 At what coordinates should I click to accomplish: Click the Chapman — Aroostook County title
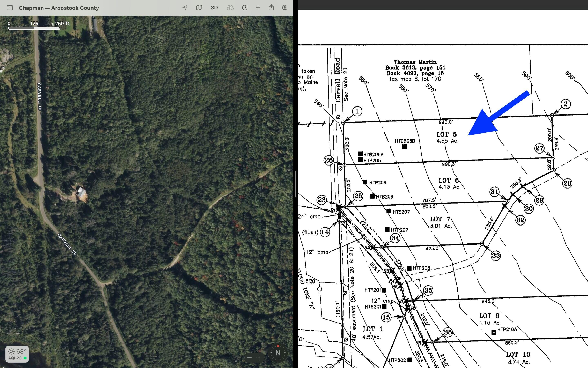pyautogui.click(x=59, y=8)
